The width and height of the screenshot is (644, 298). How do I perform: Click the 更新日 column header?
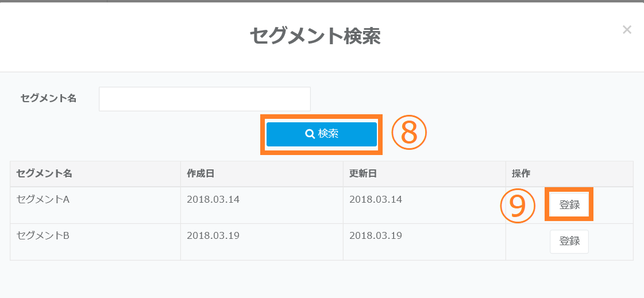[x=363, y=173]
